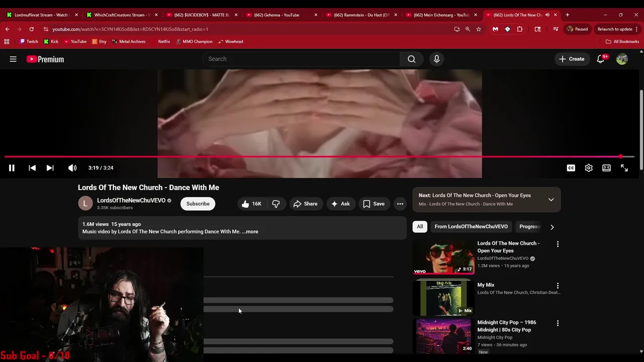
Task: Open the All Bookmarks folder
Action: [x=622, y=42]
